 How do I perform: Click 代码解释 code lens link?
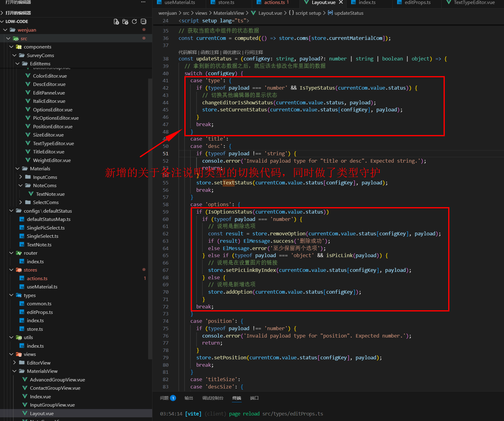point(188,52)
